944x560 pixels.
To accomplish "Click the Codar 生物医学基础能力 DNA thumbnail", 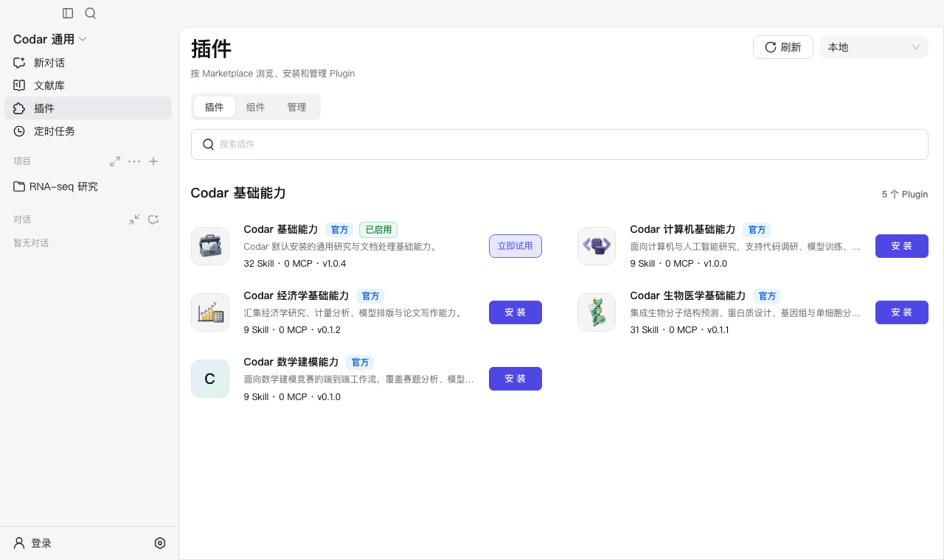I will pyautogui.click(x=597, y=312).
